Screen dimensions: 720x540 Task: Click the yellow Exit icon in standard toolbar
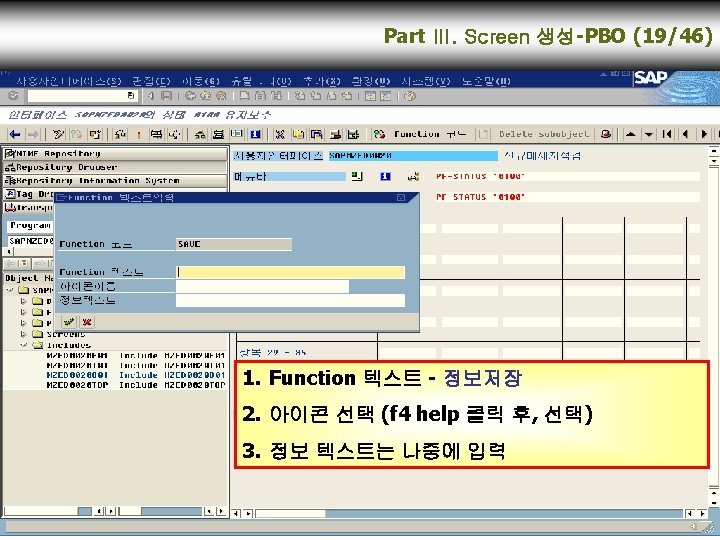pos(205,96)
